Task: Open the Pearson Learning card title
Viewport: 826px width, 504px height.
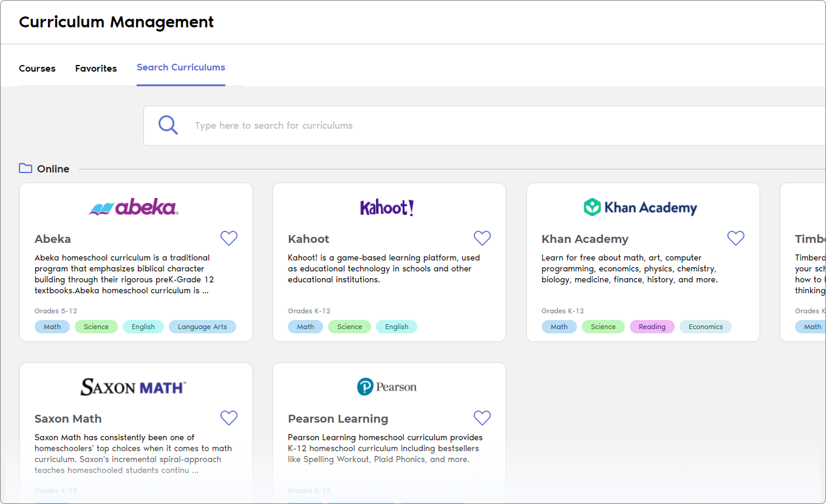Action: [x=338, y=418]
